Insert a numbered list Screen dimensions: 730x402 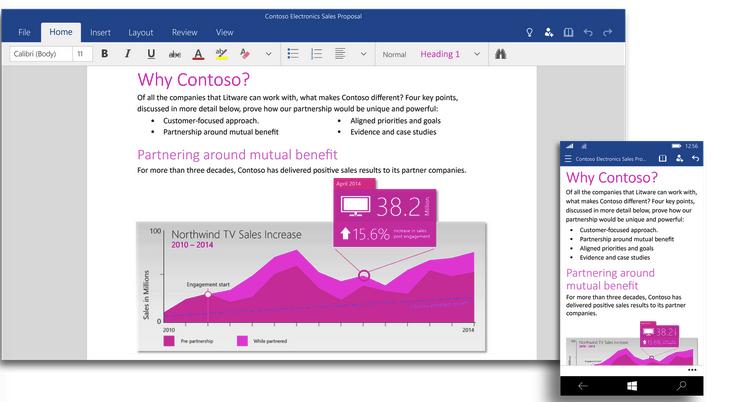[x=317, y=54]
